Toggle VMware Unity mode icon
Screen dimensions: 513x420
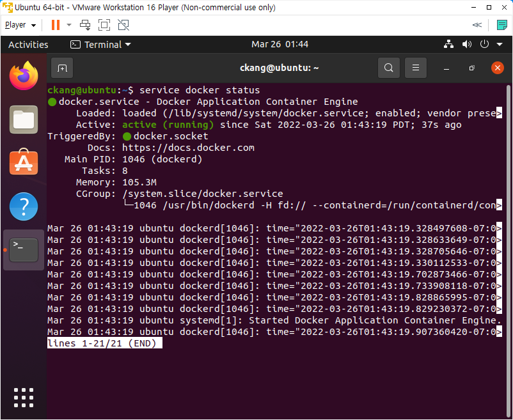click(x=123, y=25)
